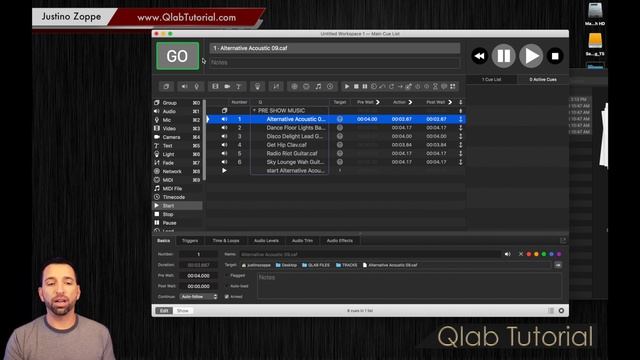640x360 pixels.
Task: Switch to the Audio Effects tab
Action: 340,241
